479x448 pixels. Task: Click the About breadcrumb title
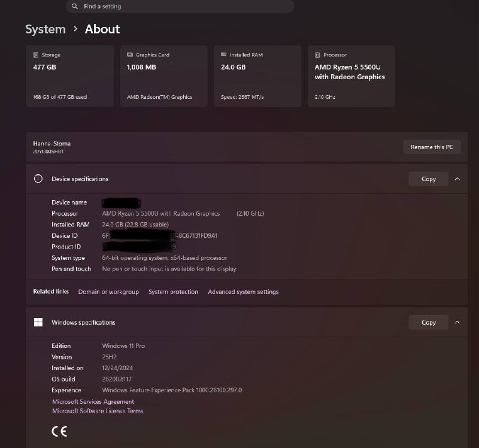point(102,29)
